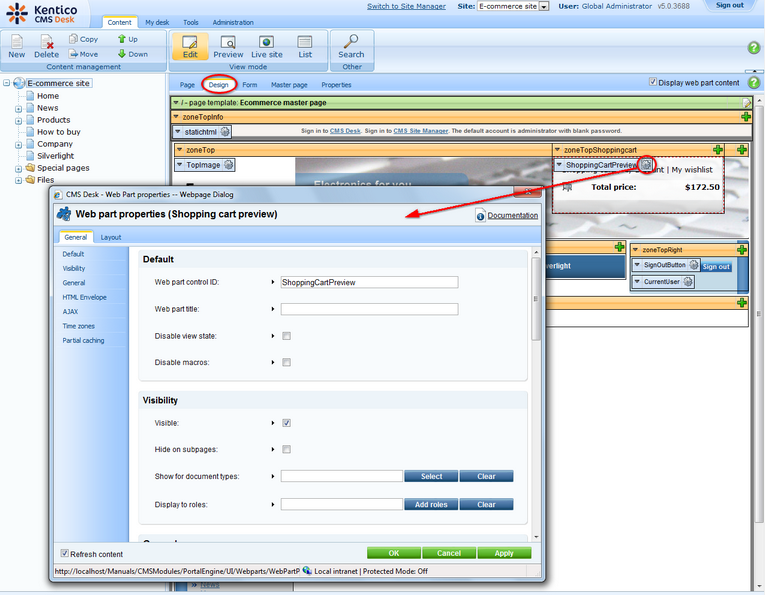Configure the ShoppingCartPreview web part gear

click(x=646, y=164)
